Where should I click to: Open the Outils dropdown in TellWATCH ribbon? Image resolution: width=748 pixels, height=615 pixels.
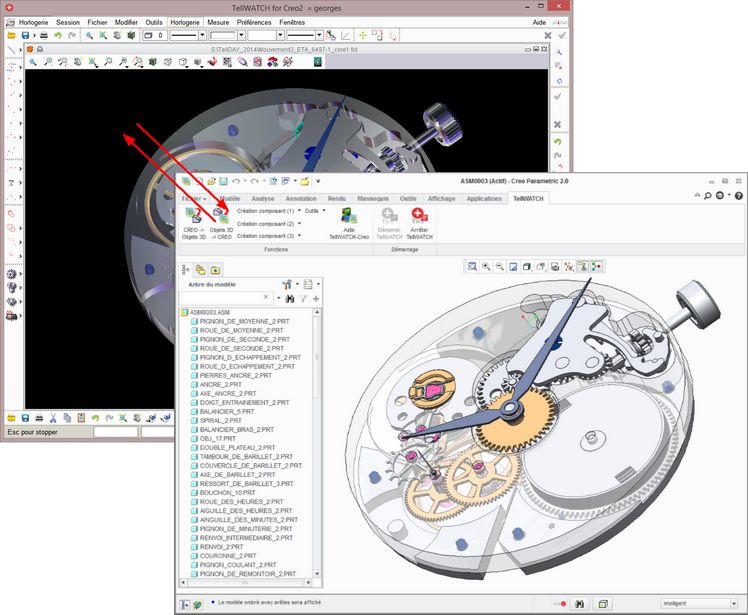click(315, 210)
